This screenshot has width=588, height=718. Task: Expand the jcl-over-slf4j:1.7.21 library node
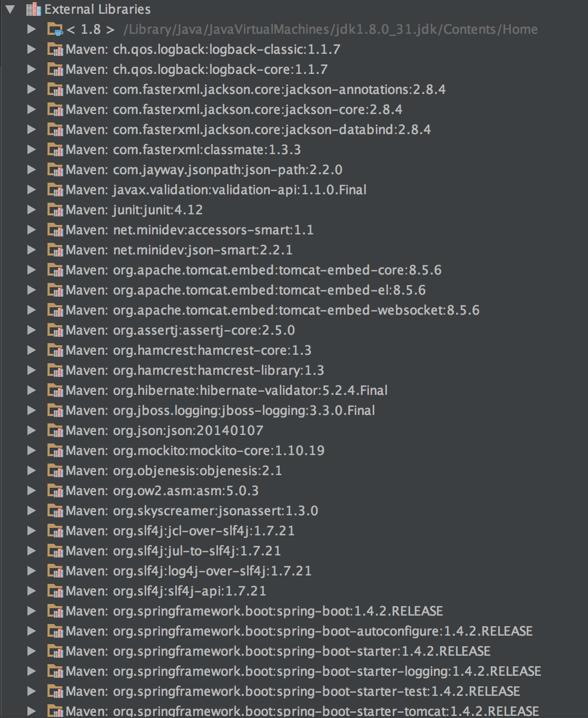click(x=32, y=531)
